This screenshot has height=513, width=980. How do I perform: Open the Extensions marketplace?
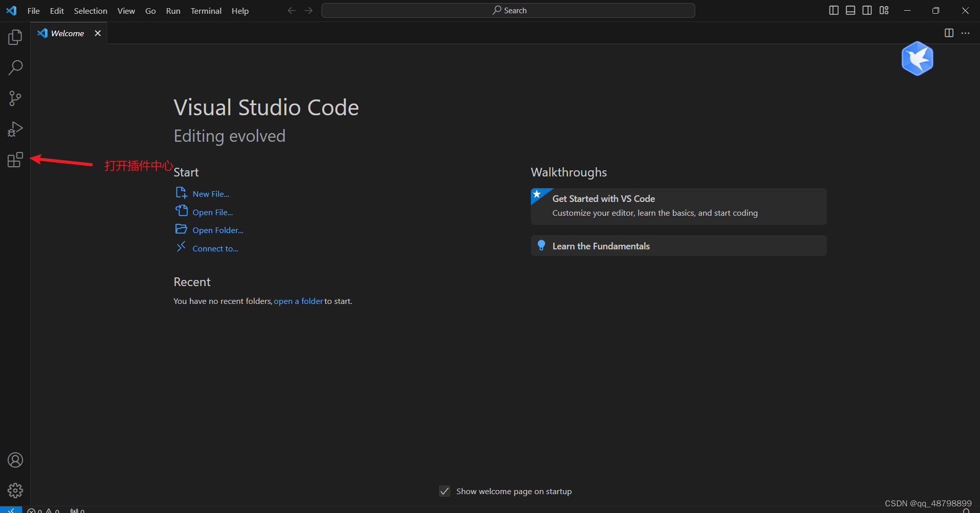pos(15,160)
